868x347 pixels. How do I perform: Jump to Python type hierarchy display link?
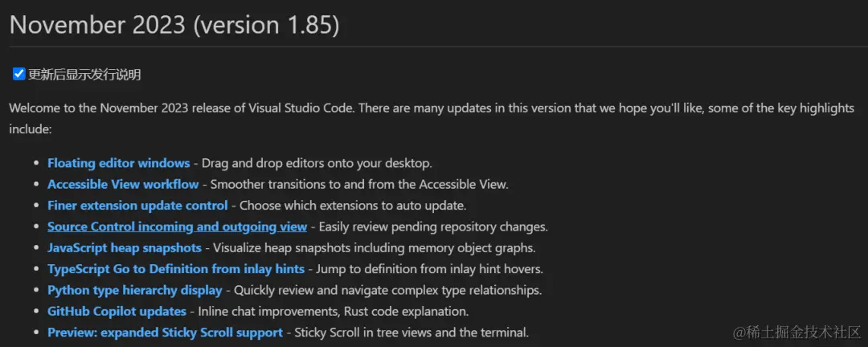click(134, 290)
